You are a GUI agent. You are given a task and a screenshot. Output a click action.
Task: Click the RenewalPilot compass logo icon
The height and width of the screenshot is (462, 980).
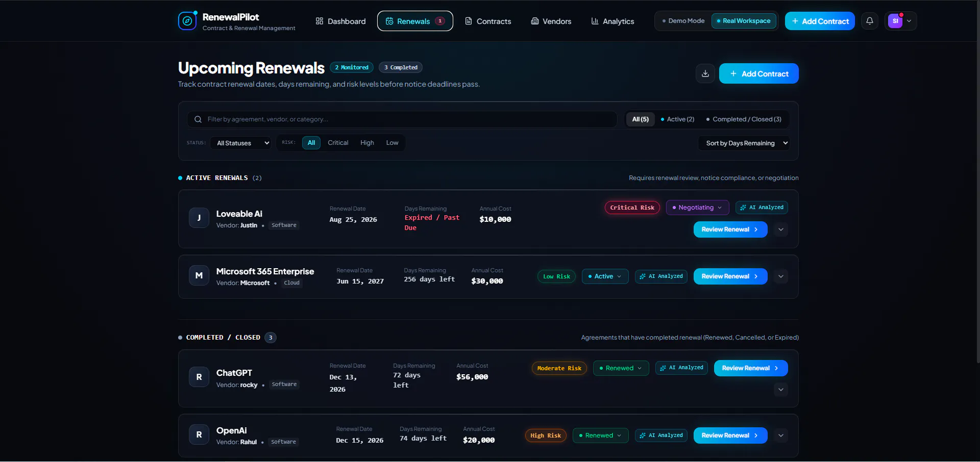point(187,21)
